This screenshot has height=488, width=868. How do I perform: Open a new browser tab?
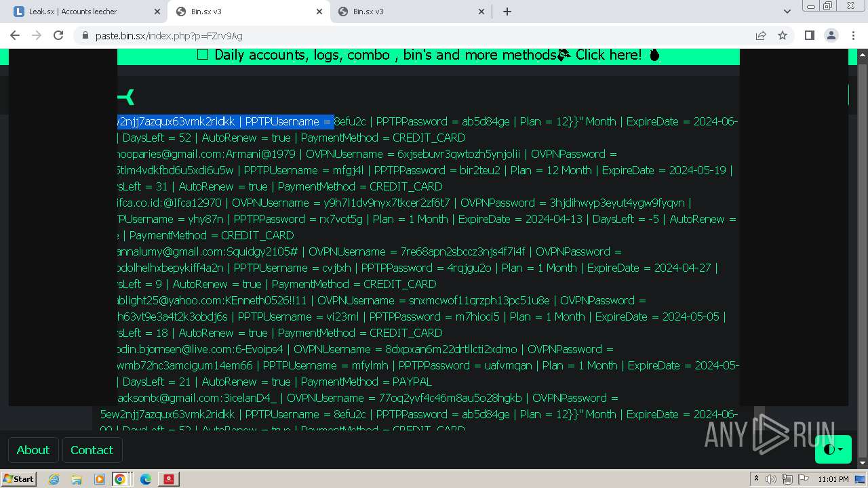[507, 12]
